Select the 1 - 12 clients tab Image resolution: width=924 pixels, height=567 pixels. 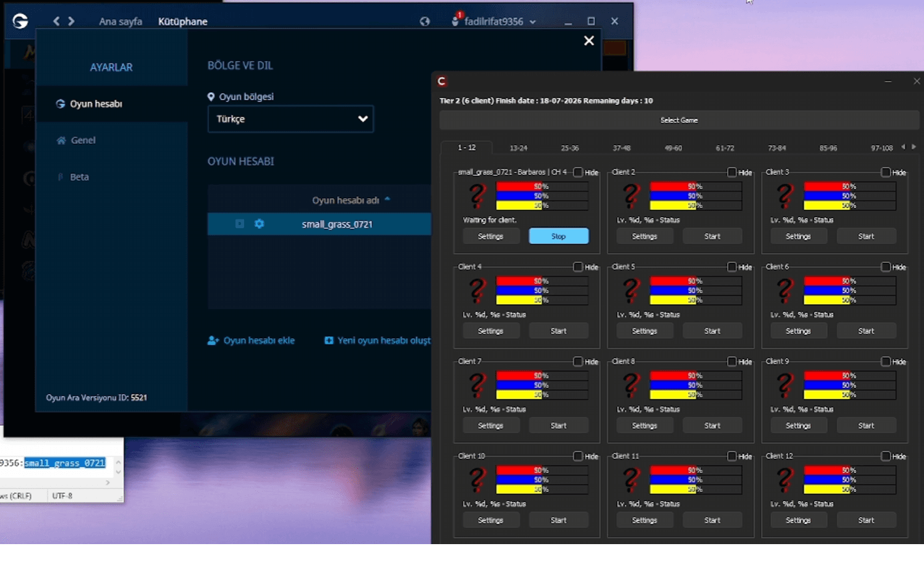point(467,148)
